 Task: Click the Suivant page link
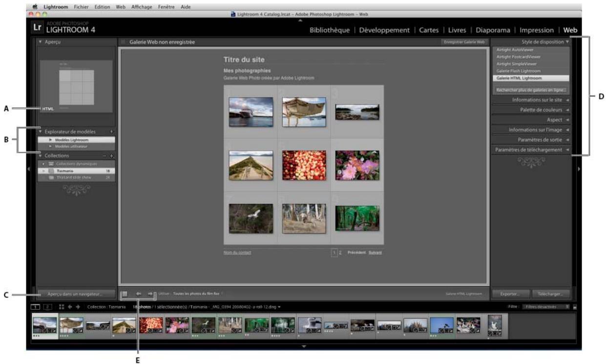(x=375, y=252)
